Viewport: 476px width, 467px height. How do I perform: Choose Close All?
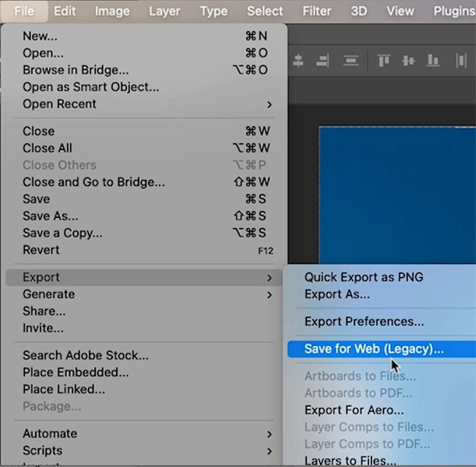(144, 149)
